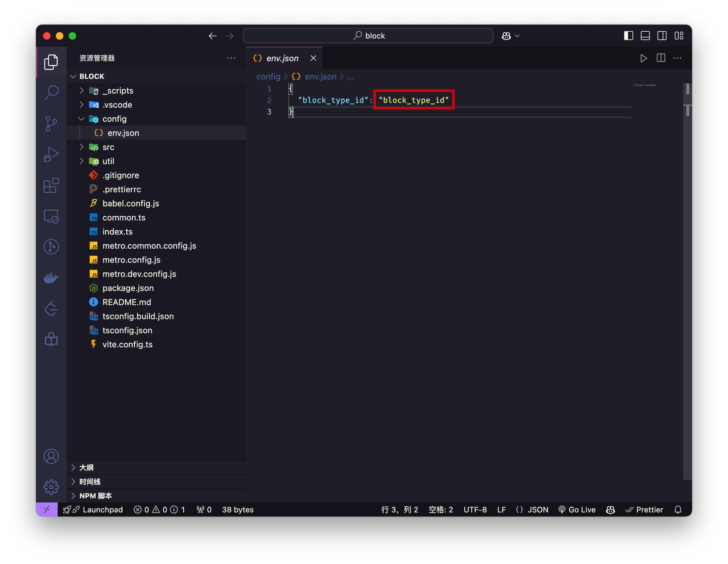Open the Copilot dropdown arrow in title bar
Viewport: 728px width, 564px height.
coord(517,36)
